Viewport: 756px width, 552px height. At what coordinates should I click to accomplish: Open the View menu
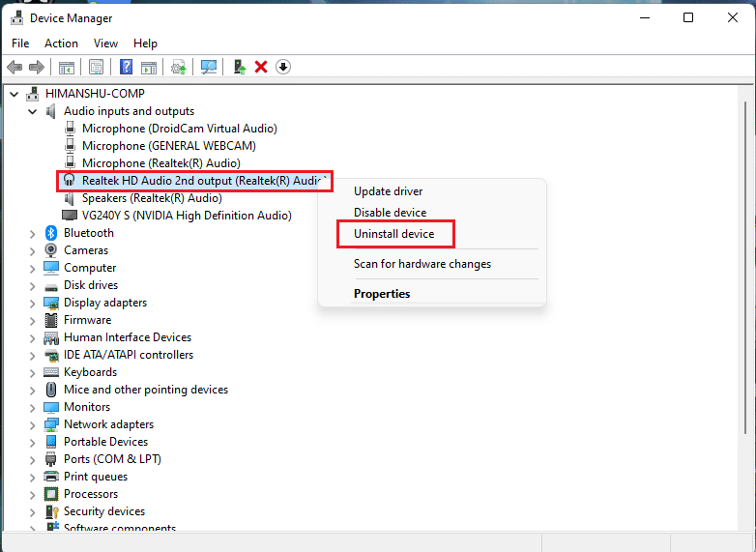105,44
